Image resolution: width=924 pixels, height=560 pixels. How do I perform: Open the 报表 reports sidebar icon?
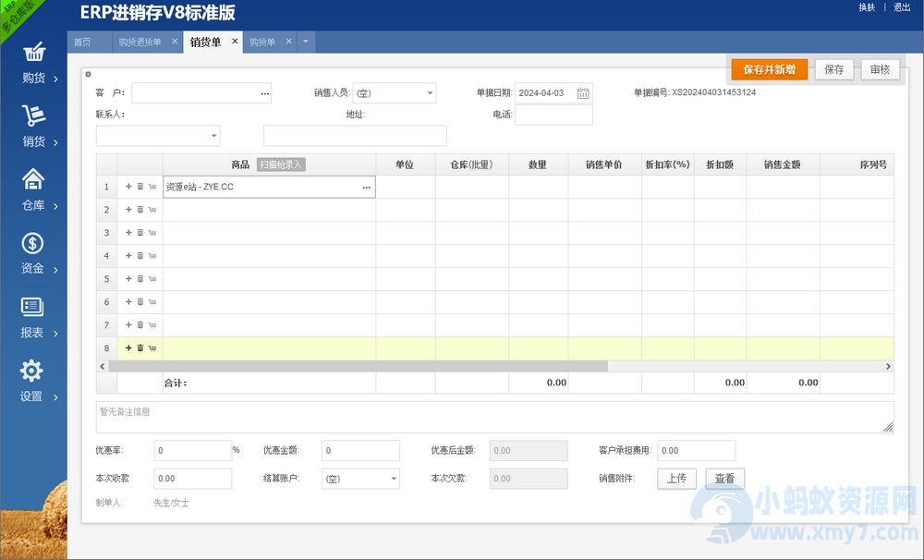[x=32, y=307]
